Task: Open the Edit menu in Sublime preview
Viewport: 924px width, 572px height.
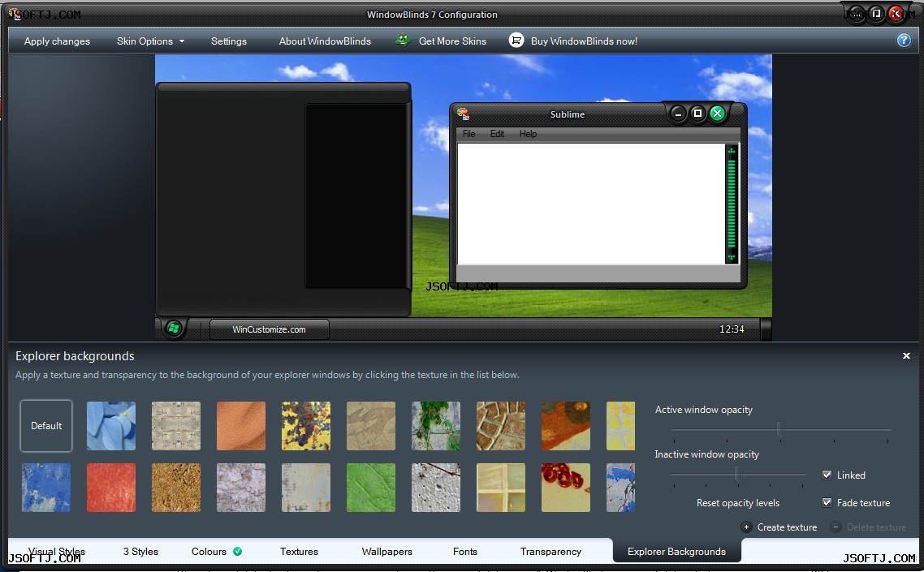Action: point(497,134)
